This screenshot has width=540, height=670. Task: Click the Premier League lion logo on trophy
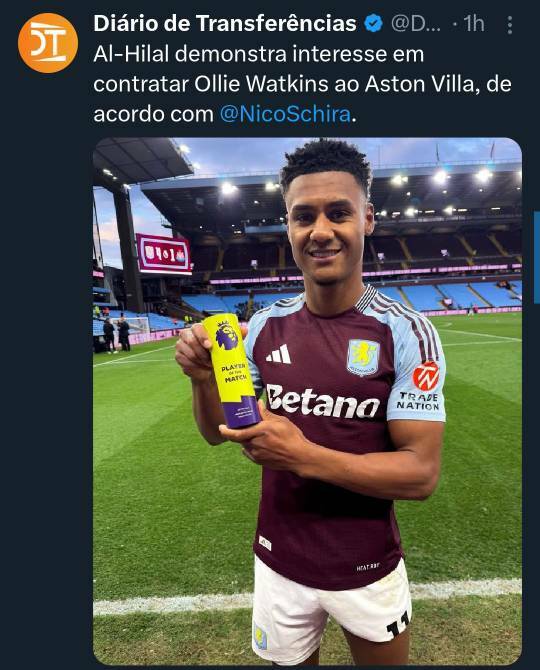click(227, 335)
